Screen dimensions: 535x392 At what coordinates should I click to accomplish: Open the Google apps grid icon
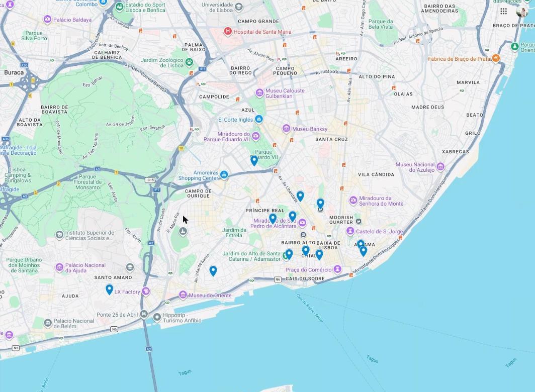(x=503, y=11)
